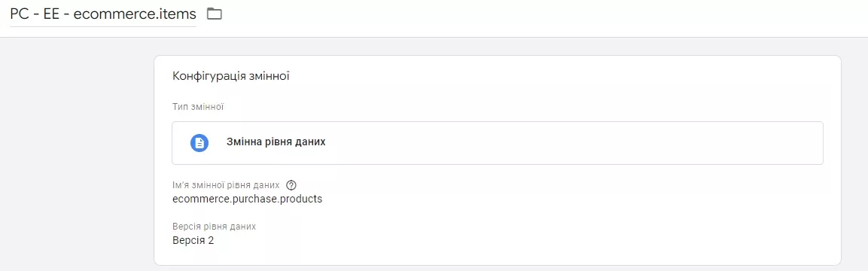The height and width of the screenshot is (271, 868).
Task: Click the ecommerce.purchase.products value
Action: point(248,199)
